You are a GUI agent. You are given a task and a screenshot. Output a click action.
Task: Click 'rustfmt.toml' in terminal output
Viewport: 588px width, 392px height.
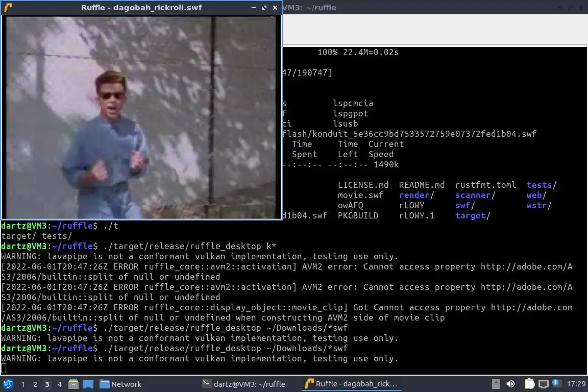[x=485, y=185]
